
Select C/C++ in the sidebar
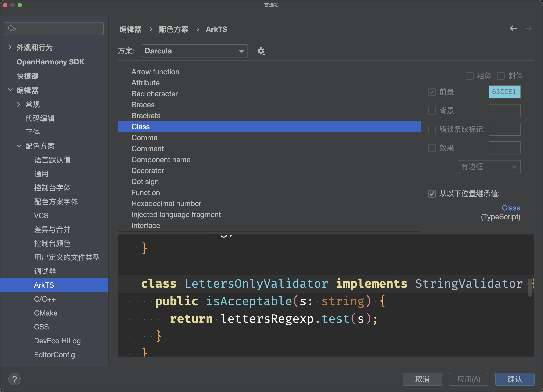point(45,299)
